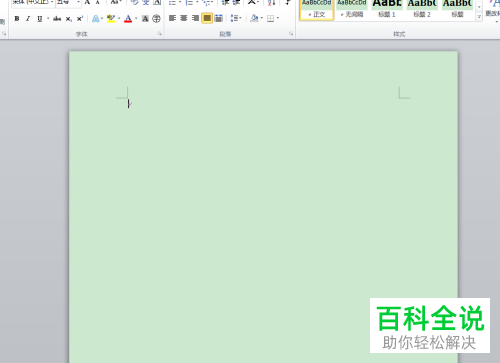This screenshot has height=363, width=500.
Task: Apply red font color
Action: 128,19
